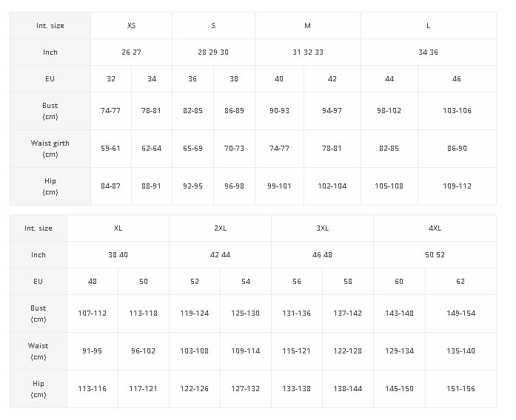The width and height of the screenshot is (516, 420).
Task: Click the inch sizes 31 32 33 cell
Action: (308, 52)
